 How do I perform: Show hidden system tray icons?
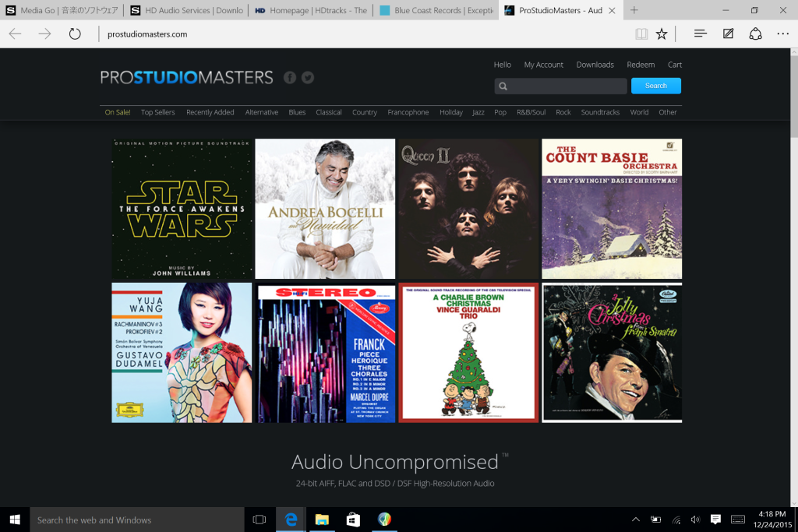(x=636, y=520)
